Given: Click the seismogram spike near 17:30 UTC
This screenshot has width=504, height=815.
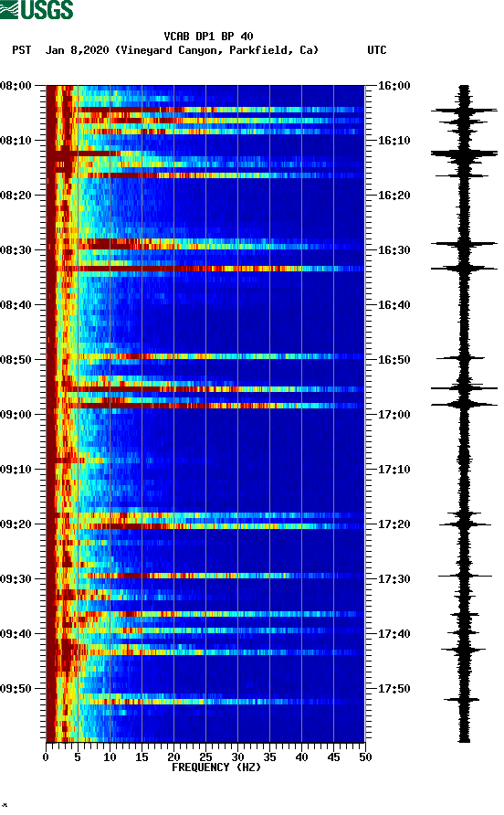Looking at the screenshot, I should click(x=465, y=576).
